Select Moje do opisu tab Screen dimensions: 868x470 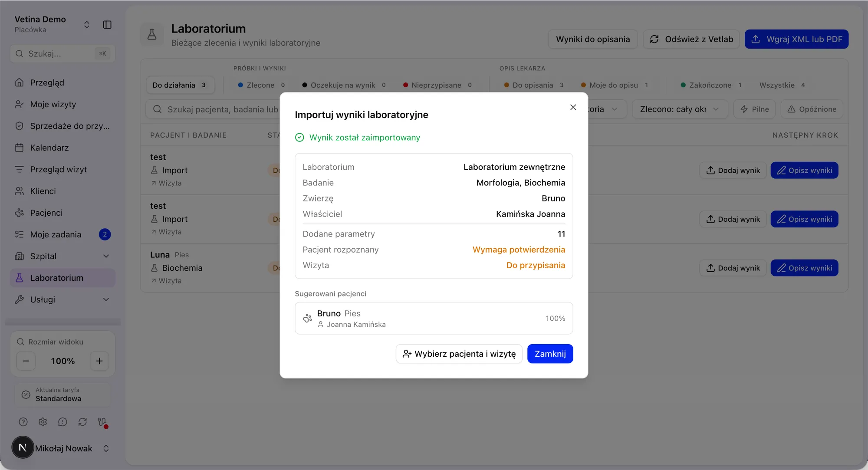coord(614,85)
